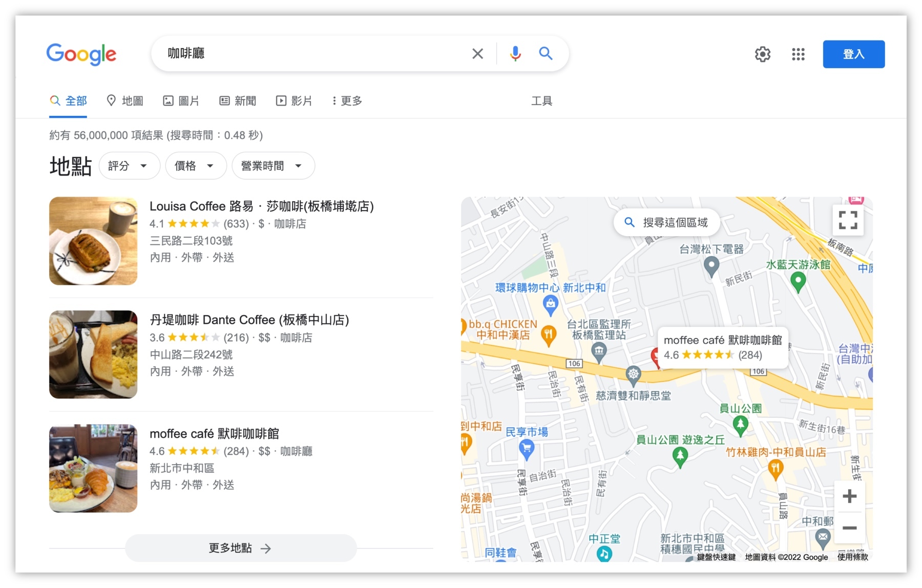
Task: Click the Louisa Coffee listing thumbnail
Action: click(93, 241)
